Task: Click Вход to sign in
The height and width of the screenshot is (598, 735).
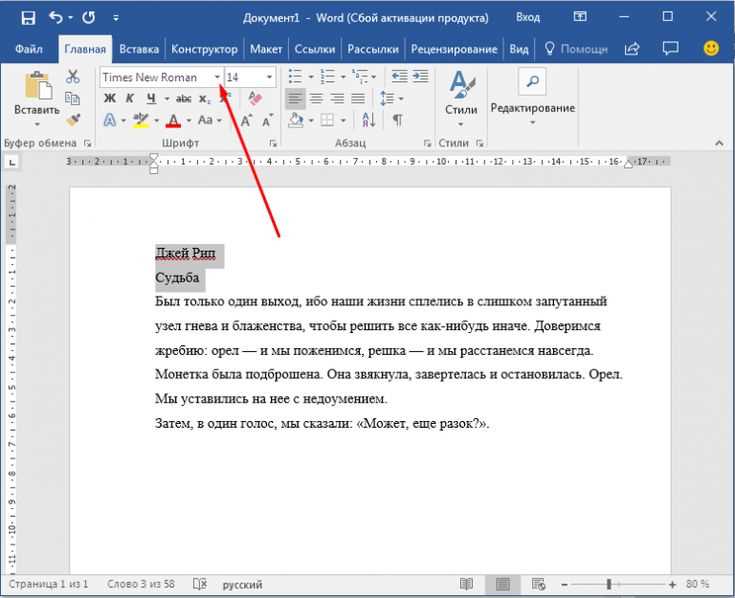Action: (x=528, y=18)
